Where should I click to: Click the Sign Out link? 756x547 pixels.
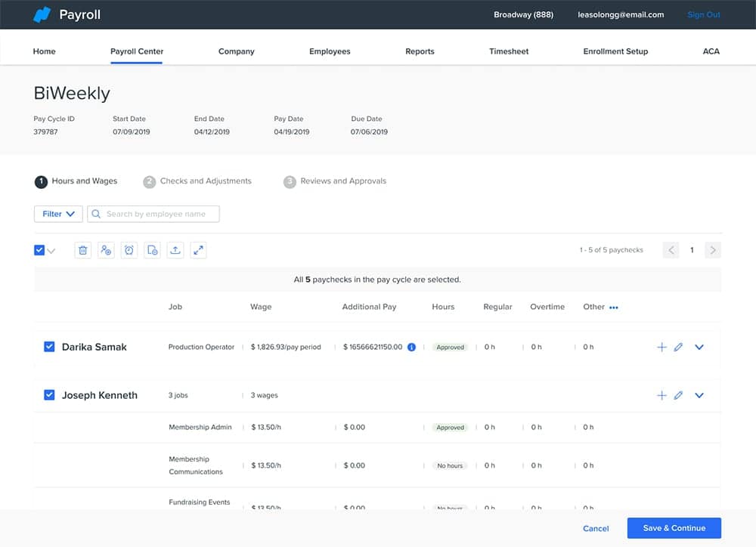tap(703, 14)
